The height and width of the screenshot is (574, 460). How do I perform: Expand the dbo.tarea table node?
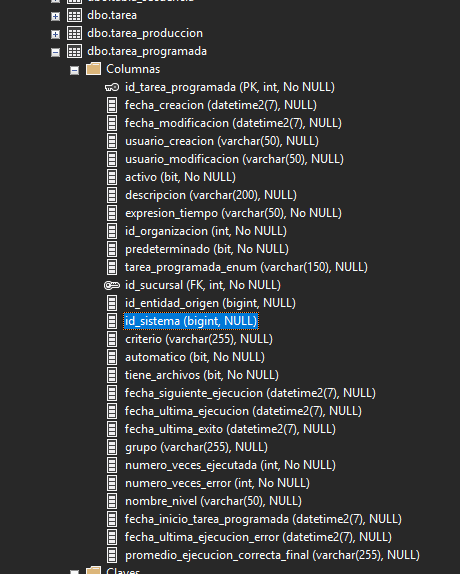coord(55,16)
